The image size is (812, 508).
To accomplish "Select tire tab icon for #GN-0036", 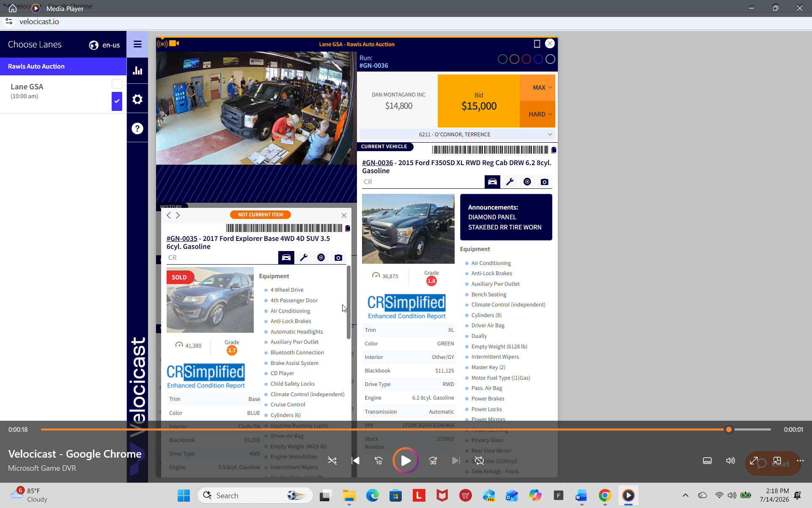I will click(x=527, y=182).
